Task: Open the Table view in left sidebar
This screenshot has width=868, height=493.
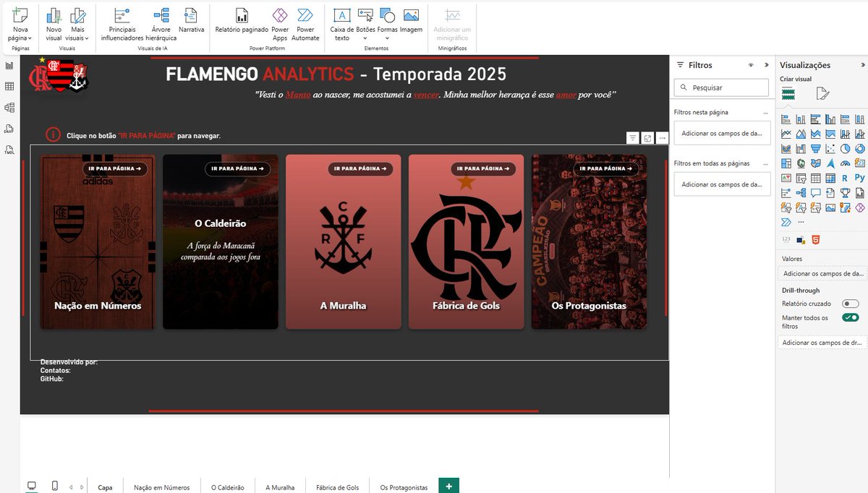Action: click(x=9, y=87)
